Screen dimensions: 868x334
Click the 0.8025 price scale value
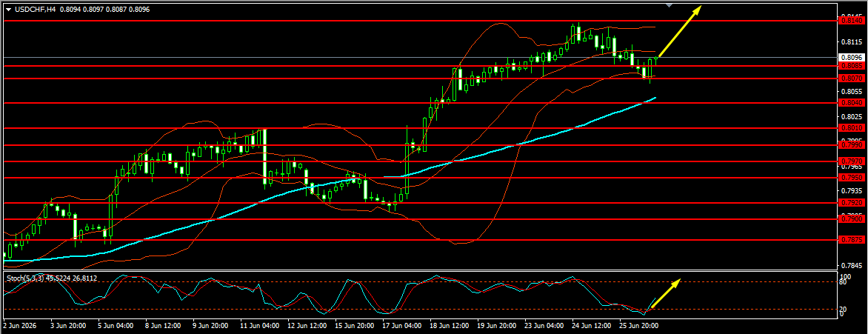click(851, 116)
